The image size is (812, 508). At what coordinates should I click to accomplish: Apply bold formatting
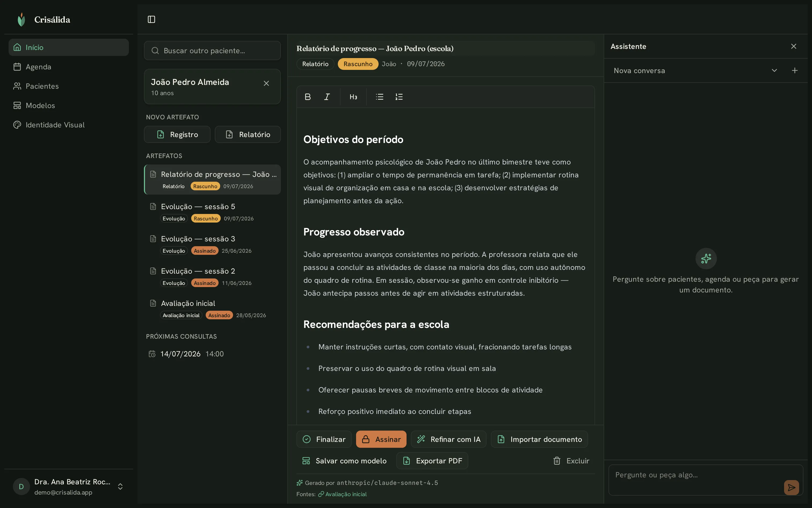pos(307,97)
